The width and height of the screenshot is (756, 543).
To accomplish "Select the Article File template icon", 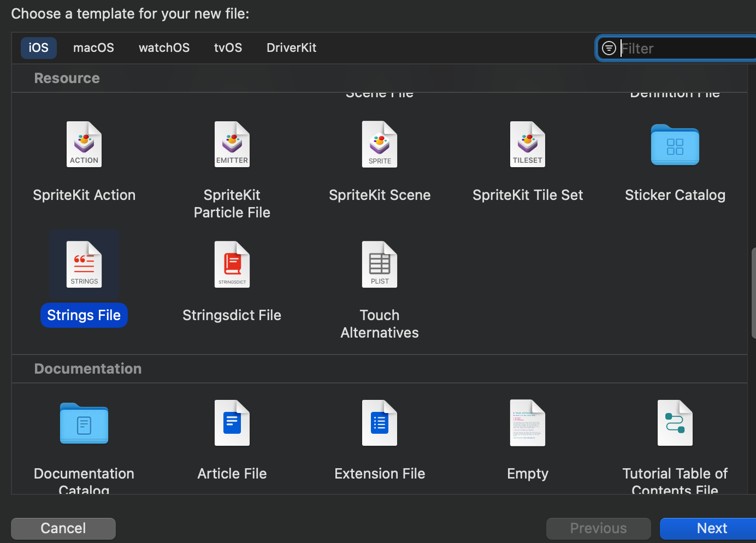I will (x=232, y=423).
